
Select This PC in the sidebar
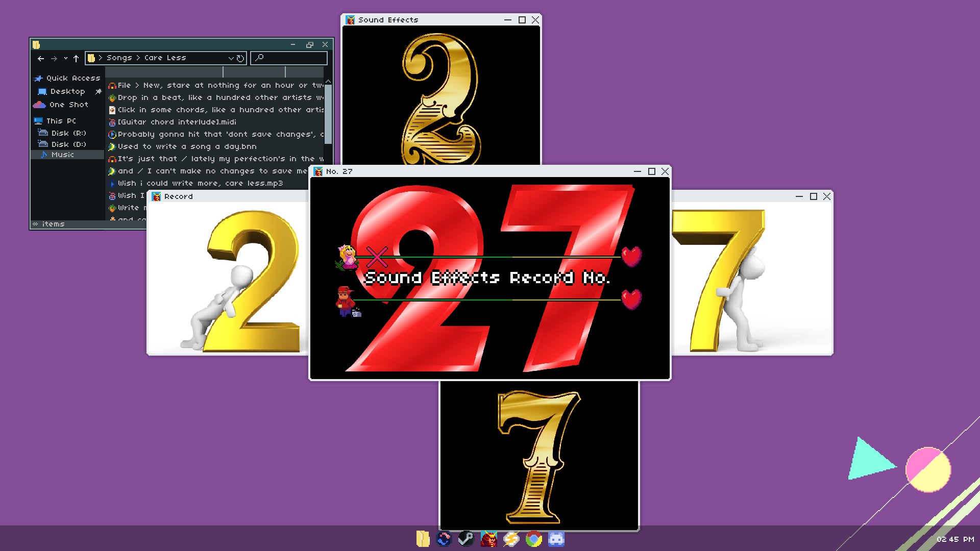coord(55,121)
